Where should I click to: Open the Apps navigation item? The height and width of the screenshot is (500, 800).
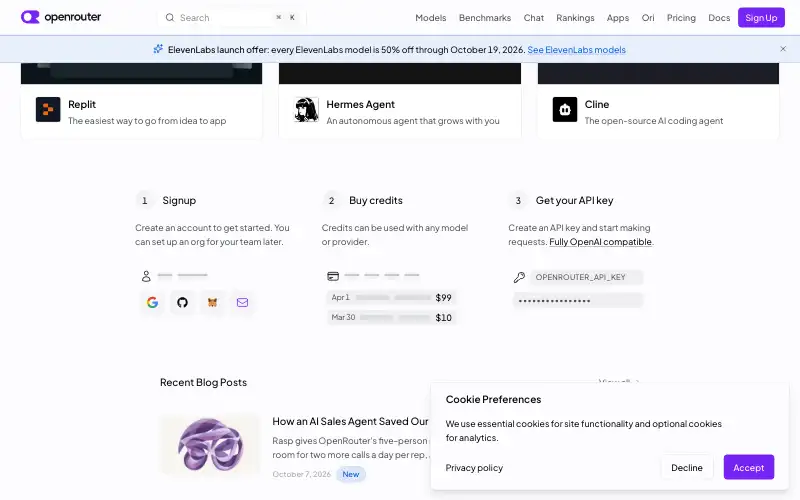tap(617, 18)
